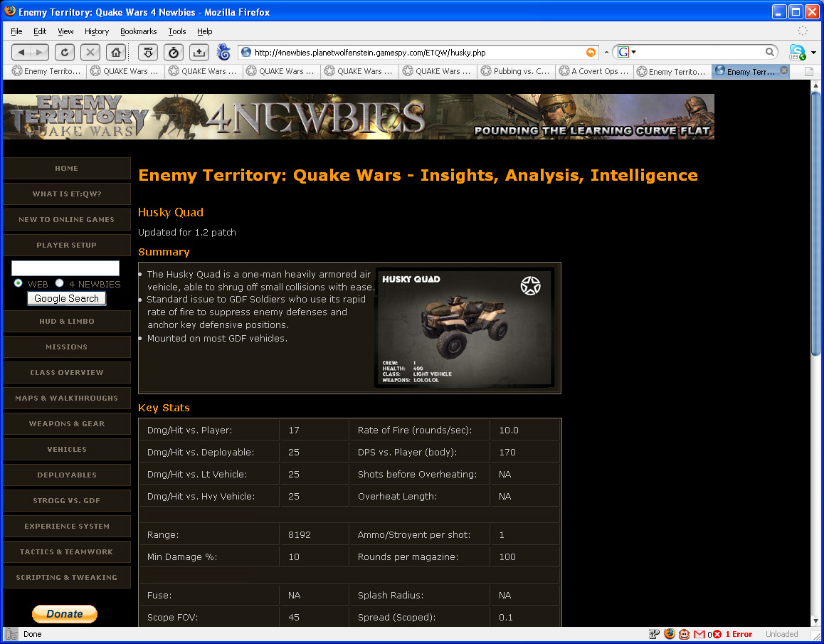The width and height of the screenshot is (824, 644).
Task: Click the page vertical scrollbar thumb
Action: (x=815, y=222)
